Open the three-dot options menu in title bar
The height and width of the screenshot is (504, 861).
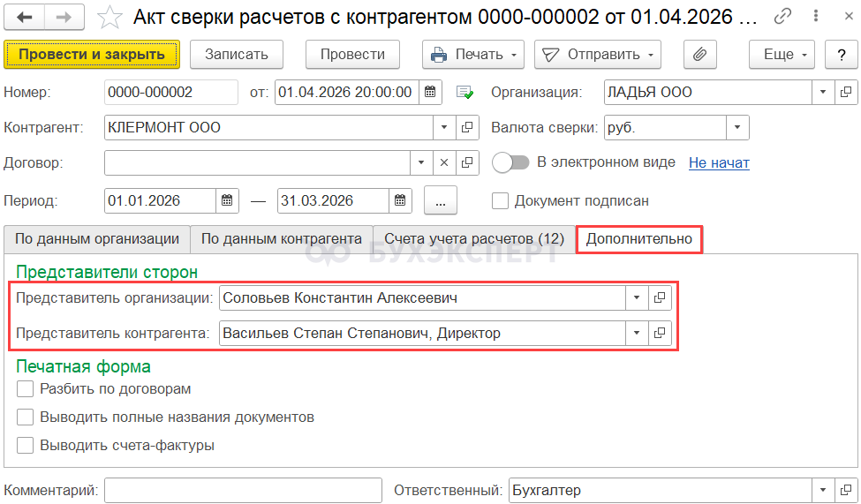(x=816, y=17)
